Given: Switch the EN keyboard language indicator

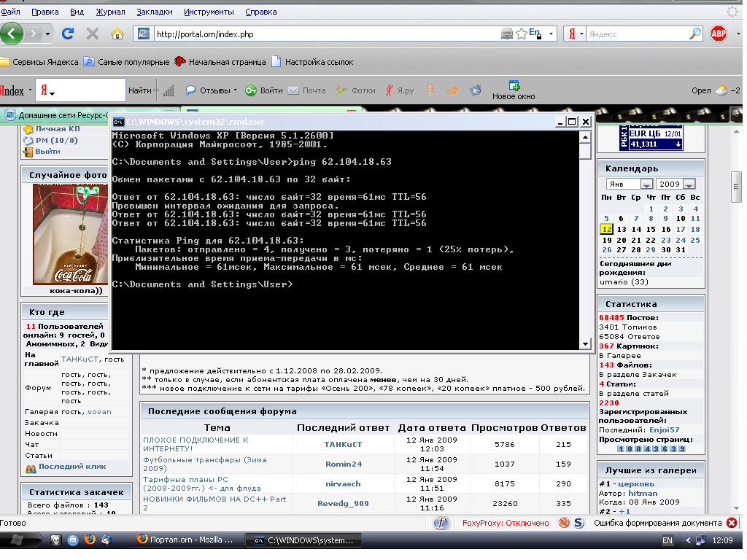Looking at the screenshot, I should click(667, 541).
